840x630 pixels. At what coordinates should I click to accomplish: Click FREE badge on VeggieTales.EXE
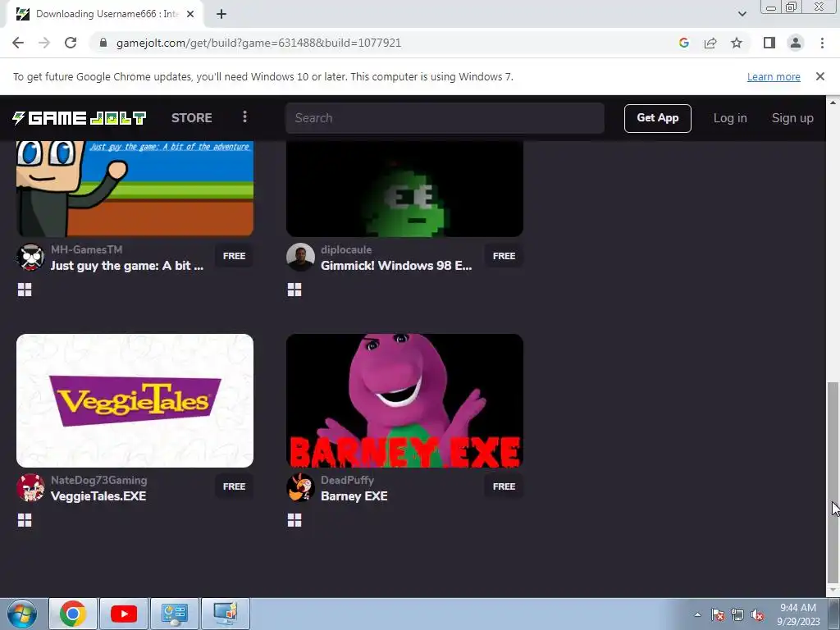[x=234, y=486]
